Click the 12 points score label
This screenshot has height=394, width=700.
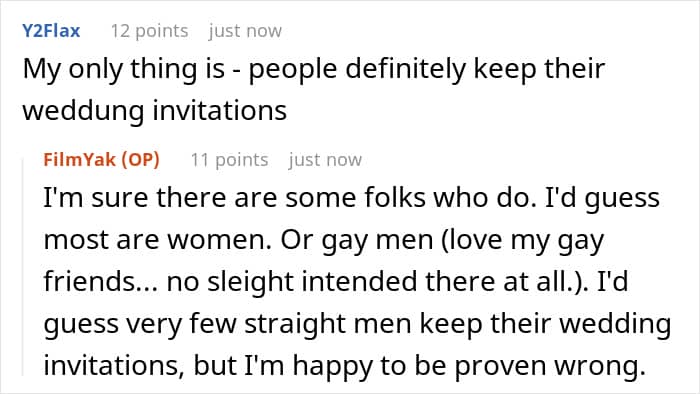pos(150,31)
